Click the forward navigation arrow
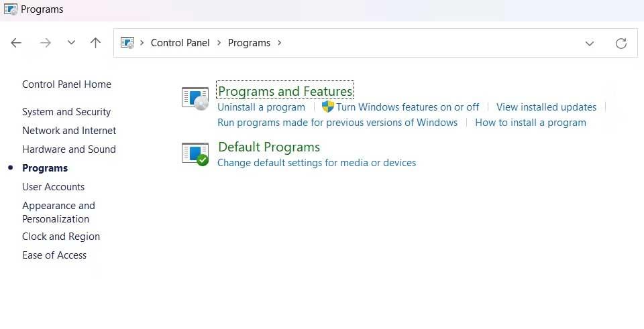Screen dimensions: 644x329 pyautogui.click(x=45, y=43)
